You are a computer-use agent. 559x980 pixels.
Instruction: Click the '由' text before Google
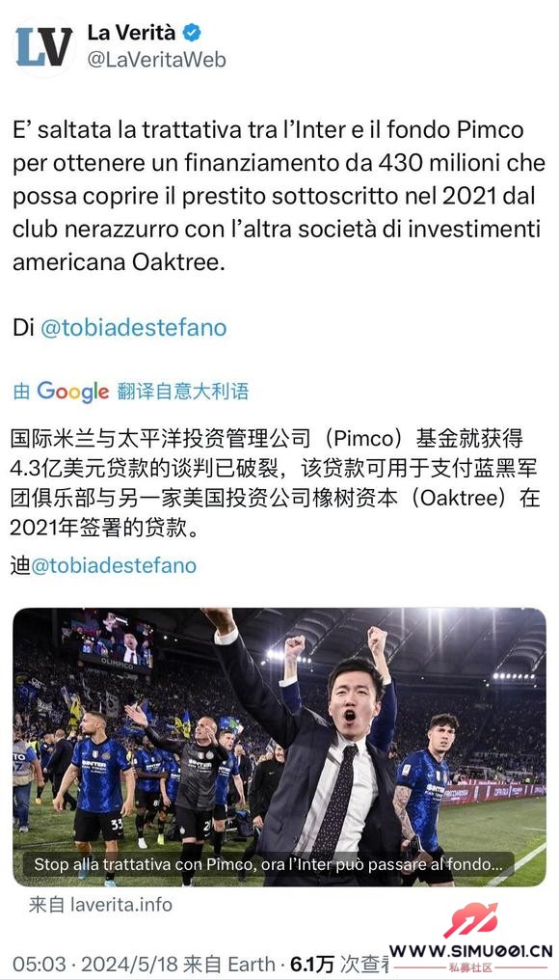21,392
